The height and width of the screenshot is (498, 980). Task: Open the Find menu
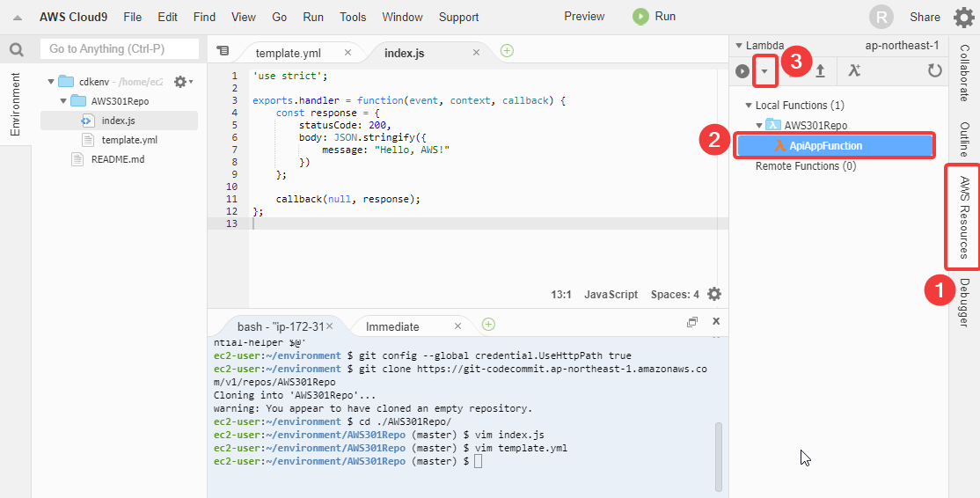click(x=204, y=17)
